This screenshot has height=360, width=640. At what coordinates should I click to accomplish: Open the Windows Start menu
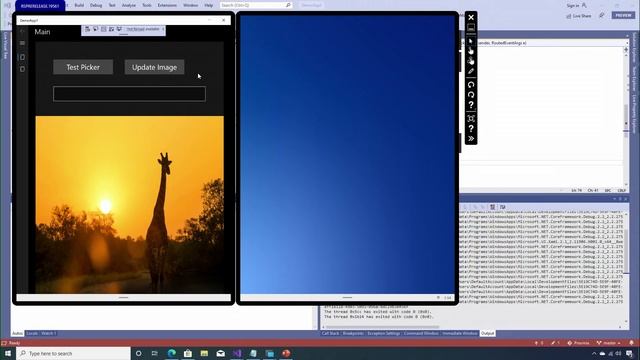(x=8, y=353)
